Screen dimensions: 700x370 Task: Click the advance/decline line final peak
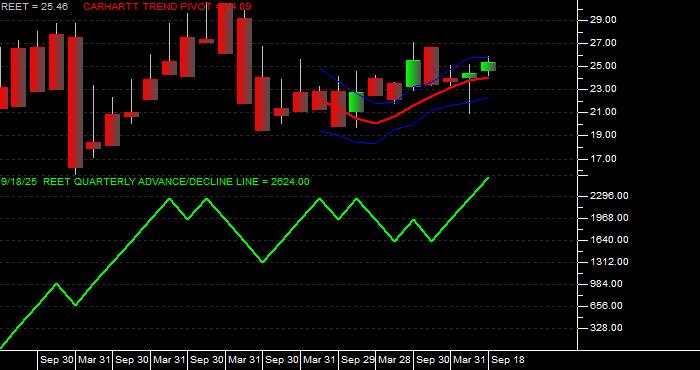[x=488, y=178]
